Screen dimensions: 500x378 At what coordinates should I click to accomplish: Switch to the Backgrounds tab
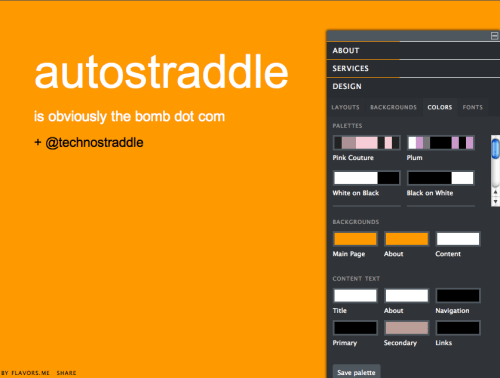393,107
